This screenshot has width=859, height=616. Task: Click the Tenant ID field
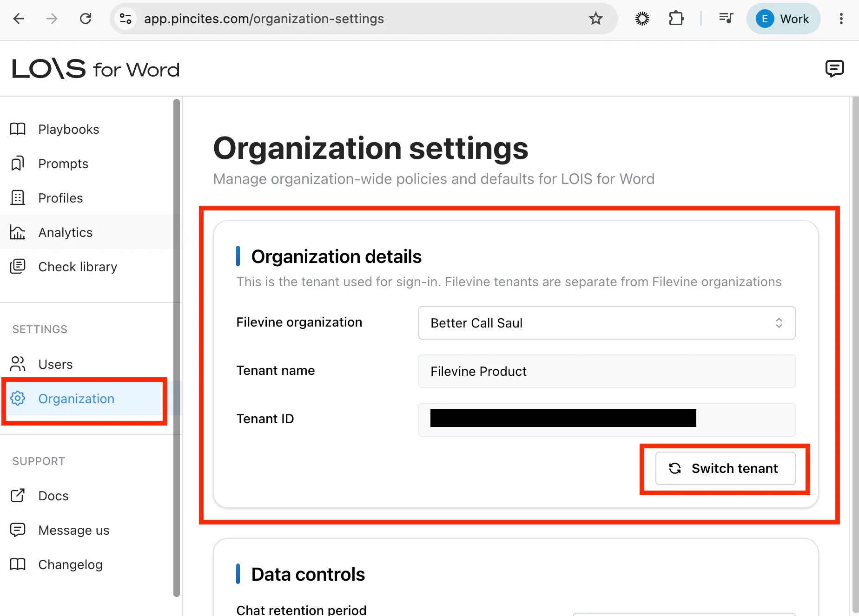pyautogui.click(x=607, y=419)
